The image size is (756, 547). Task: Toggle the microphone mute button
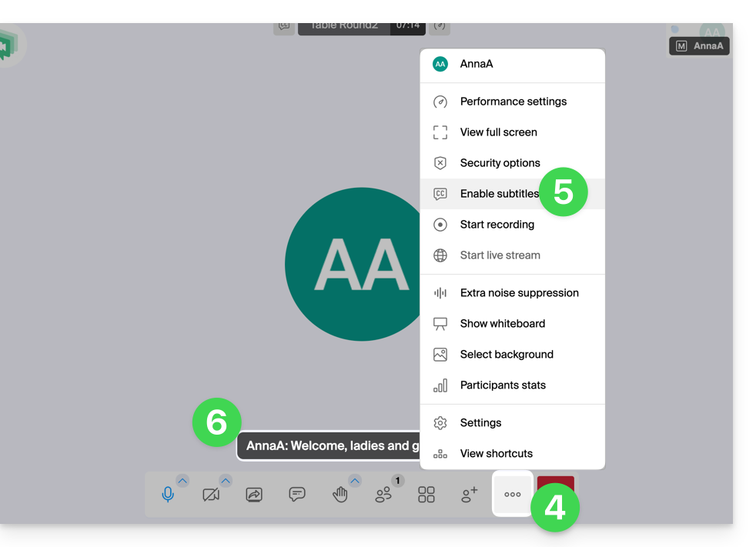tap(168, 495)
